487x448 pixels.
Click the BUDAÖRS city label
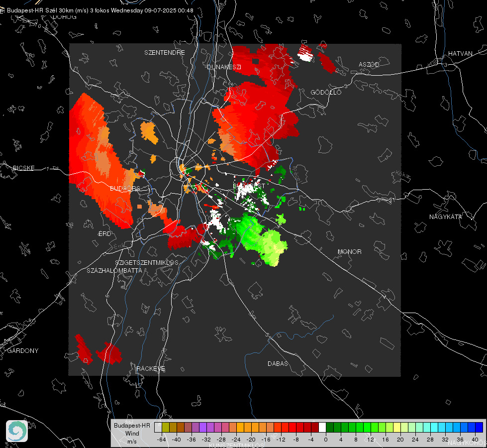tap(125, 188)
